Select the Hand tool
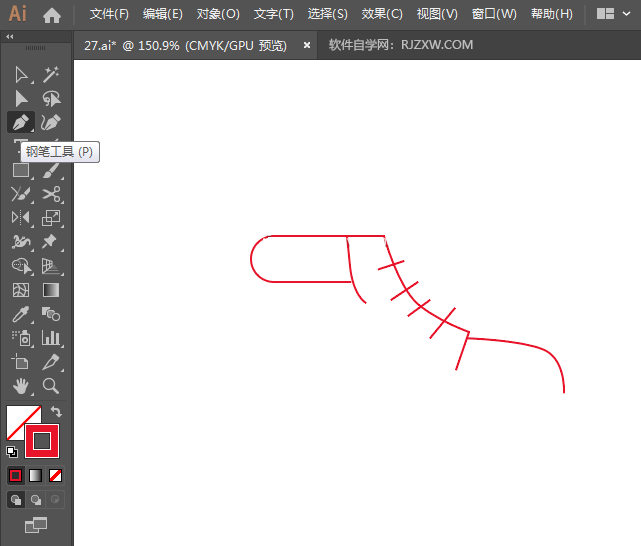This screenshot has height=546, width=641. click(x=21, y=386)
